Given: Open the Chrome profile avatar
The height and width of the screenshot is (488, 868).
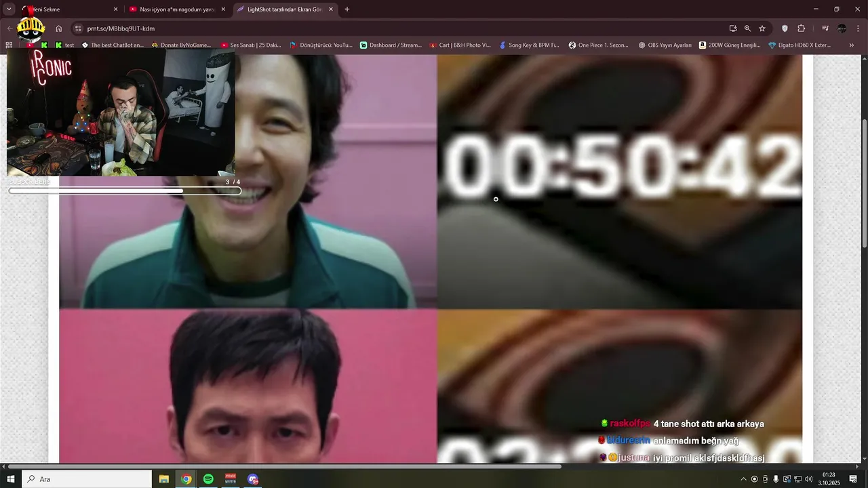Looking at the screenshot, I should click(x=842, y=28).
